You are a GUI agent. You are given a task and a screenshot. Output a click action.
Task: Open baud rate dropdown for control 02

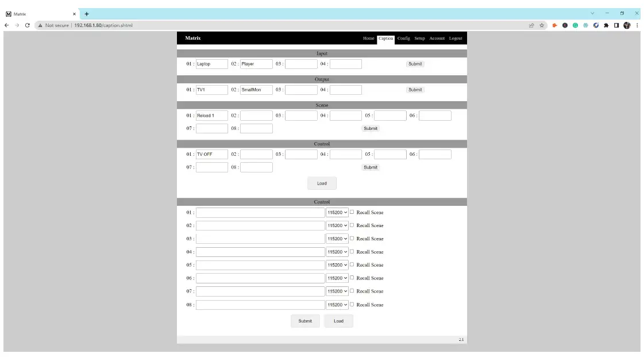[x=337, y=225]
